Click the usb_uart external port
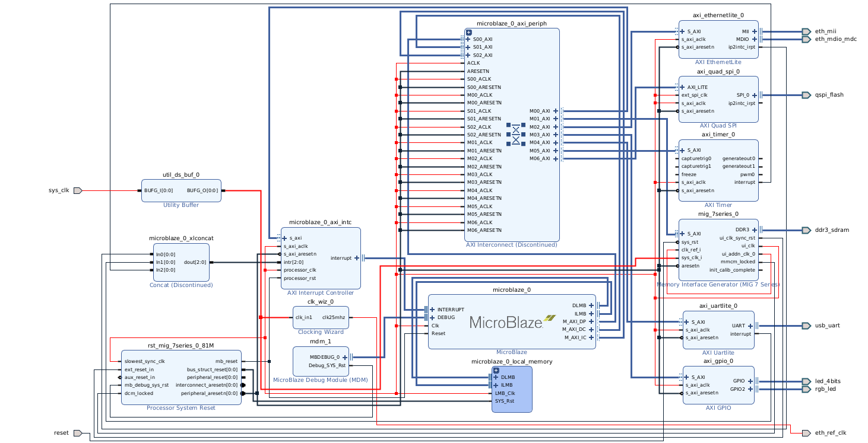868x443 pixels. [805, 325]
